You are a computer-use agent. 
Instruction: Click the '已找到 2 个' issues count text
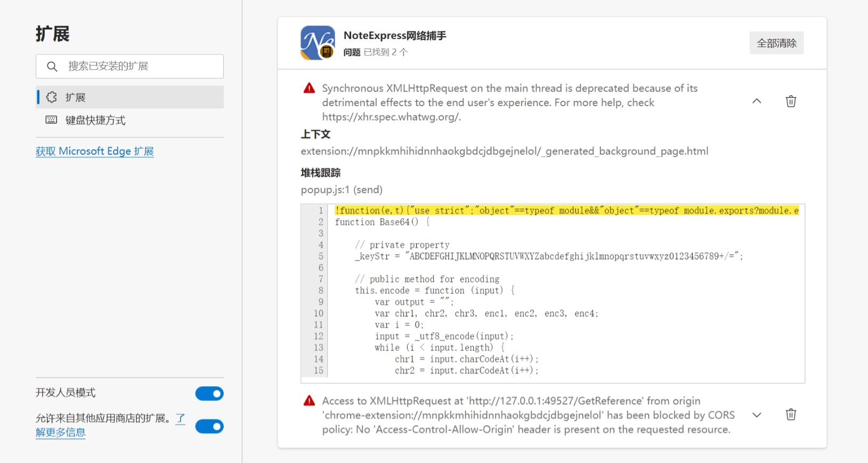point(386,52)
